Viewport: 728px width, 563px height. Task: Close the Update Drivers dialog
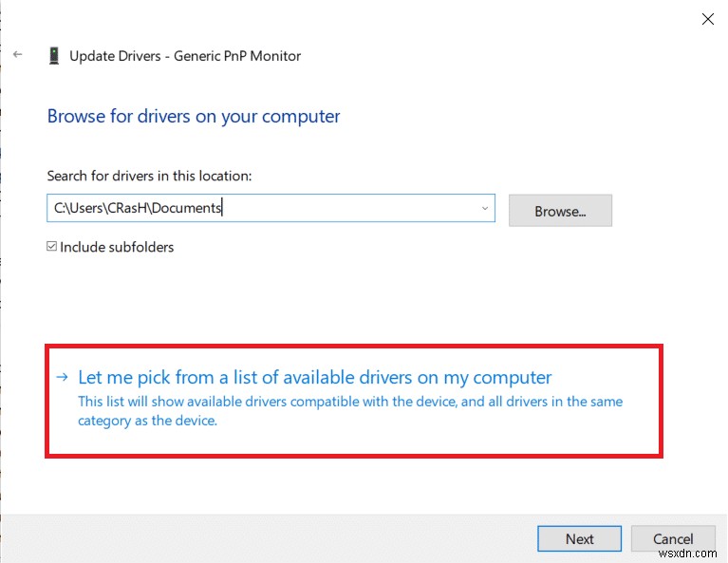pyautogui.click(x=707, y=19)
